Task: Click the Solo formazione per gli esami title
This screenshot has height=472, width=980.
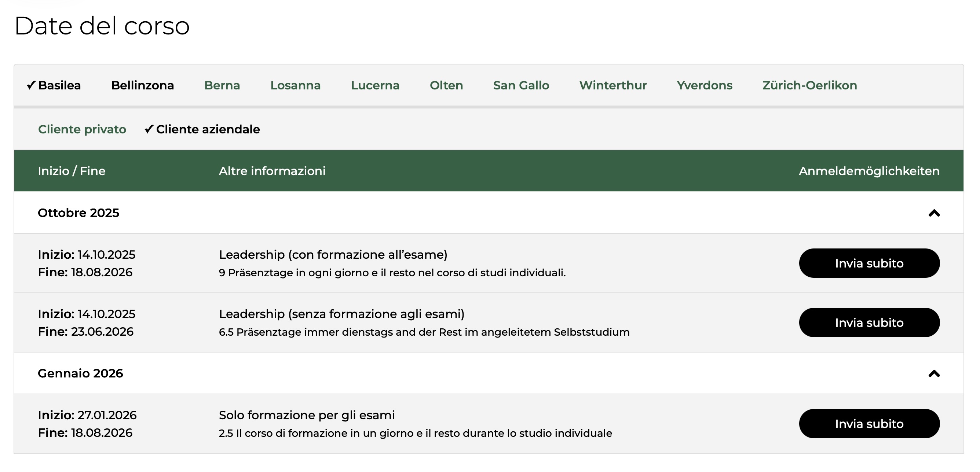Action: [x=307, y=414]
